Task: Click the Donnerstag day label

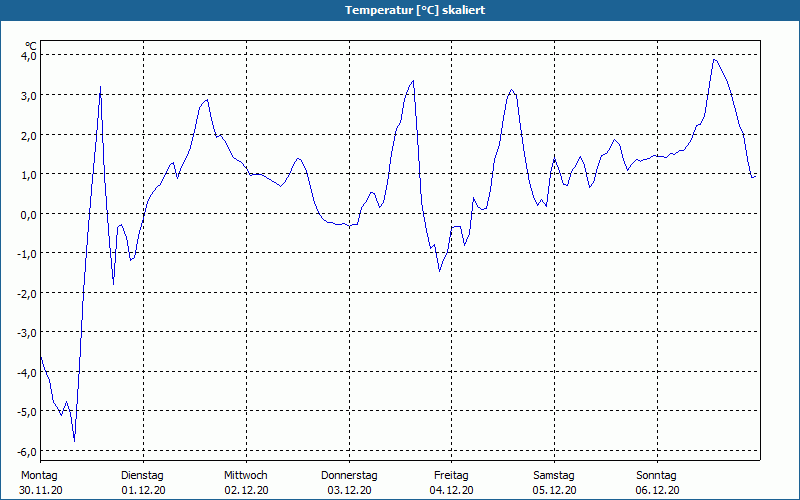Action: [349, 476]
